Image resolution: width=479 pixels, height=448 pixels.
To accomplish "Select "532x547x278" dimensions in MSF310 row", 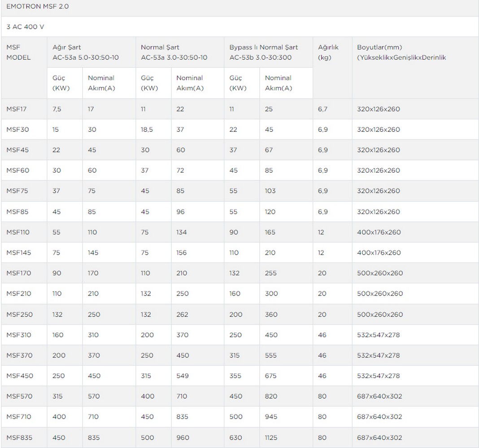I will pyautogui.click(x=379, y=335).
